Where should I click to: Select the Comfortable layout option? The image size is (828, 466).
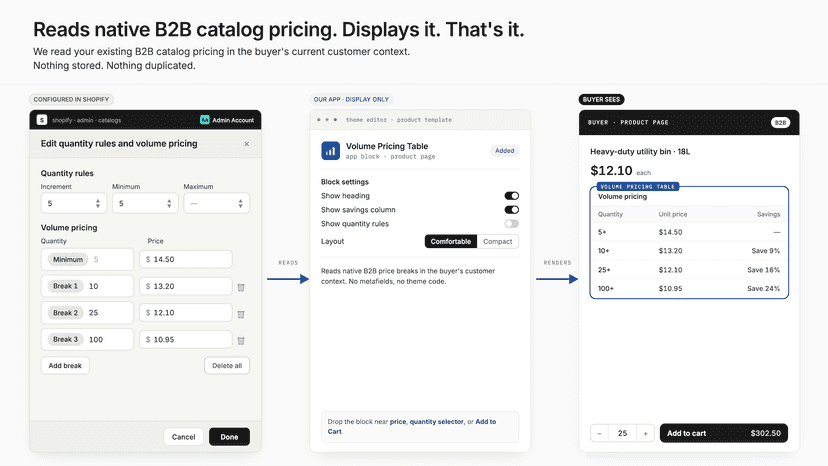450,241
